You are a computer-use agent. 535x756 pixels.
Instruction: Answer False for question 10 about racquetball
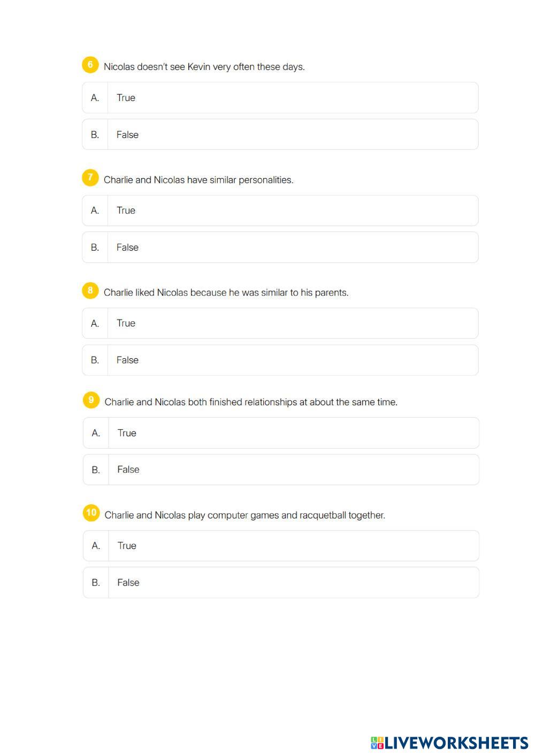click(x=281, y=583)
